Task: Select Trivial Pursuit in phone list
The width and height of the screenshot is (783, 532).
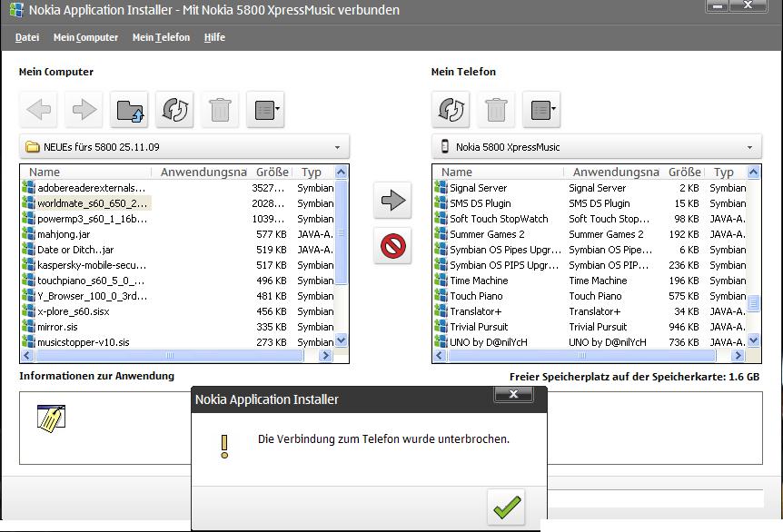Action: tap(590, 328)
